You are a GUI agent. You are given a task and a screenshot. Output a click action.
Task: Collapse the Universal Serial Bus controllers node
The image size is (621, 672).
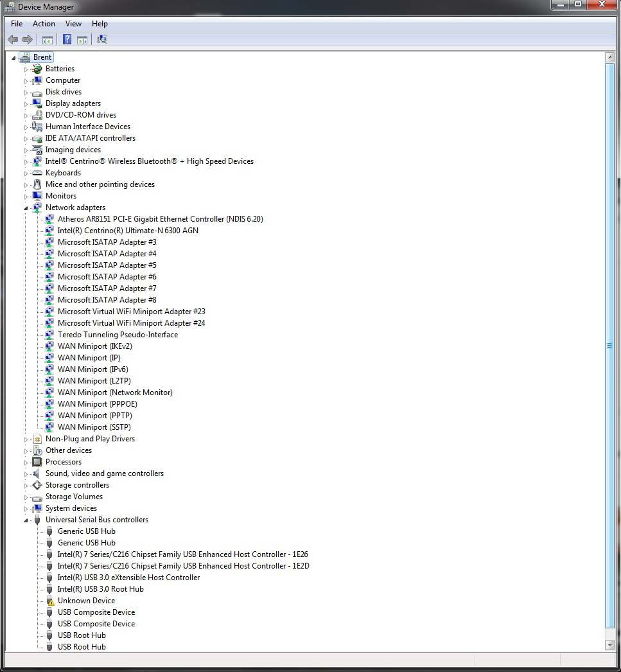pos(26,520)
